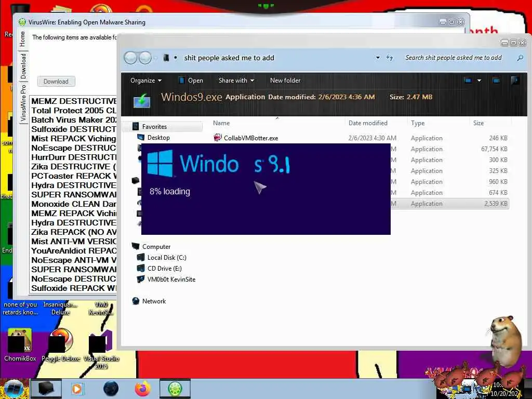Click Explorer taskbar button

click(46, 389)
